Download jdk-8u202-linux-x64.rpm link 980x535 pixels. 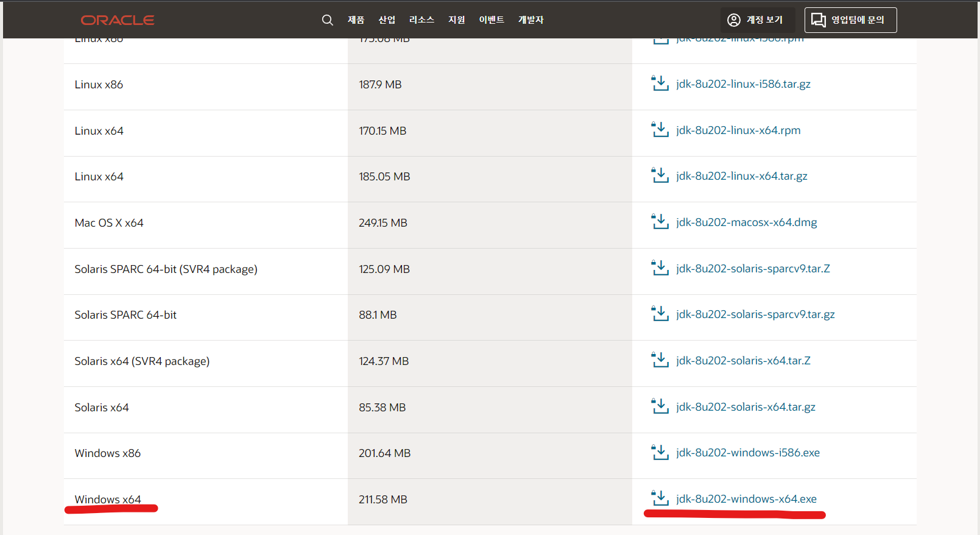tap(738, 130)
